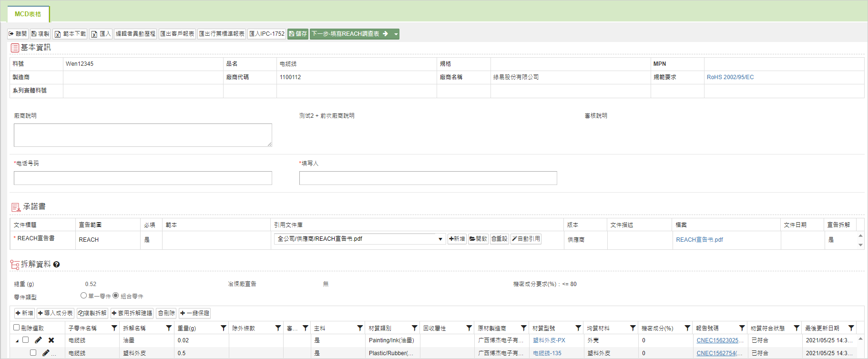Screen dimensions: 868x359
Task: Open report link CNEC15623025
Action: (x=720, y=340)
